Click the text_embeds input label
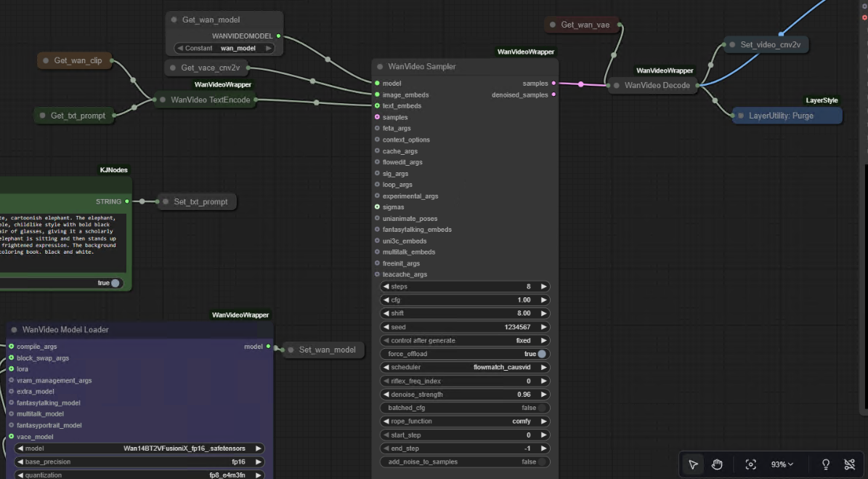This screenshot has width=868, height=479. click(x=402, y=106)
